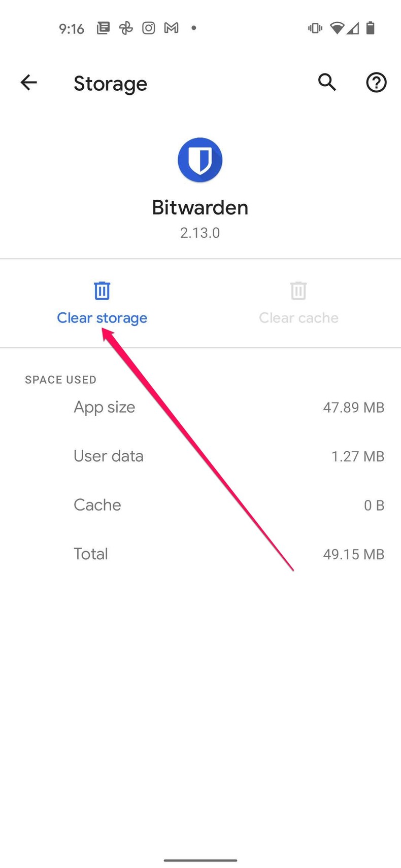Tap the Gmail notification icon
The height and width of the screenshot is (868, 401).
[x=171, y=28]
